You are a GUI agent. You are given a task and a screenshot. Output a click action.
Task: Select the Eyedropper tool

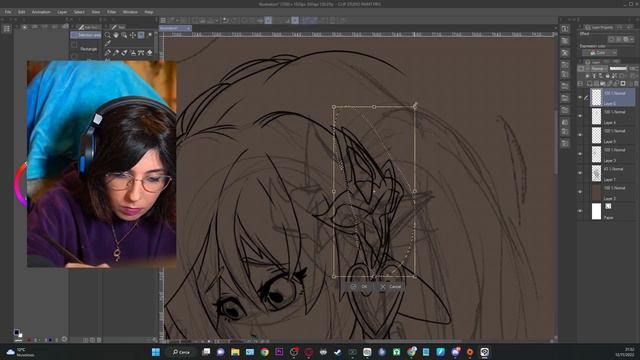coord(107,44)
